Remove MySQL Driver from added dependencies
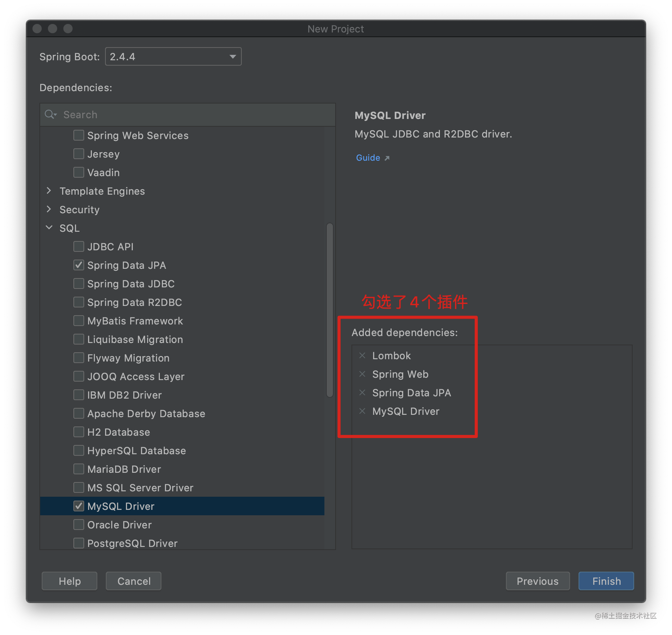This screenshot has width=672, height=635. coord(362,411)
